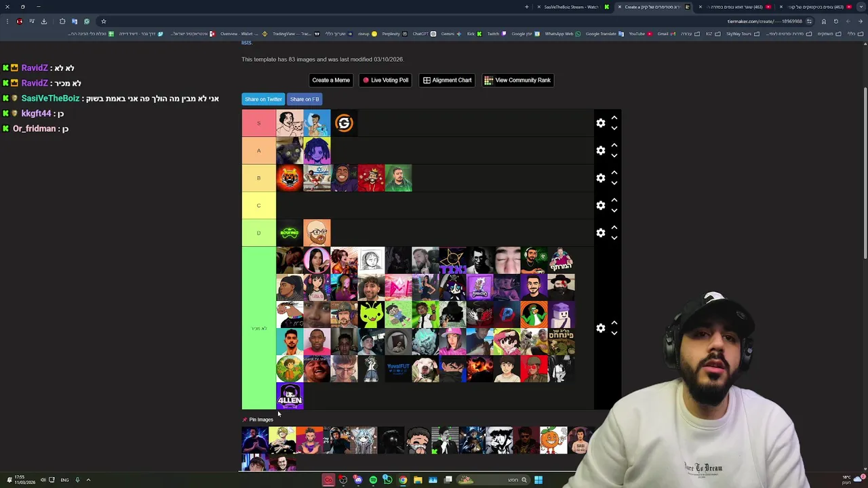
Task: Bookmark this page with the star icon
Action: [x=104, y=21]
